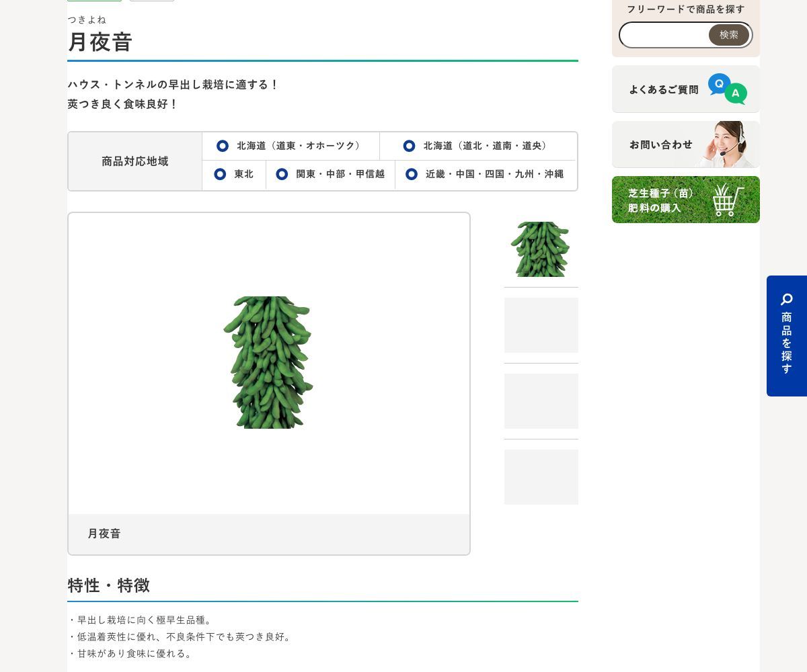
Task: Select the 関東・中部・甲信越 region marker
Action: point(282,174)
